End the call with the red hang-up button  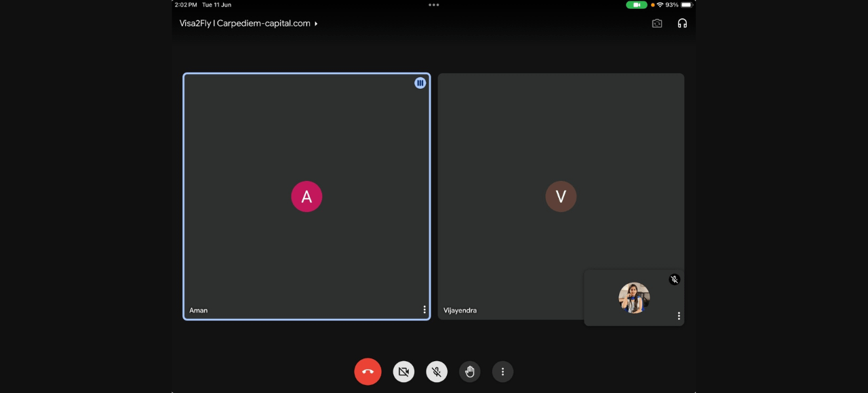pos(368,371)
